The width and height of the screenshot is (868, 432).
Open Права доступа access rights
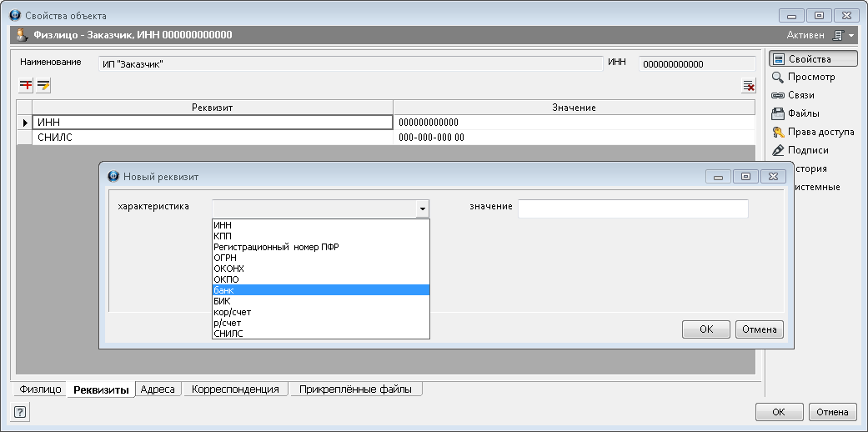[813, 132]
